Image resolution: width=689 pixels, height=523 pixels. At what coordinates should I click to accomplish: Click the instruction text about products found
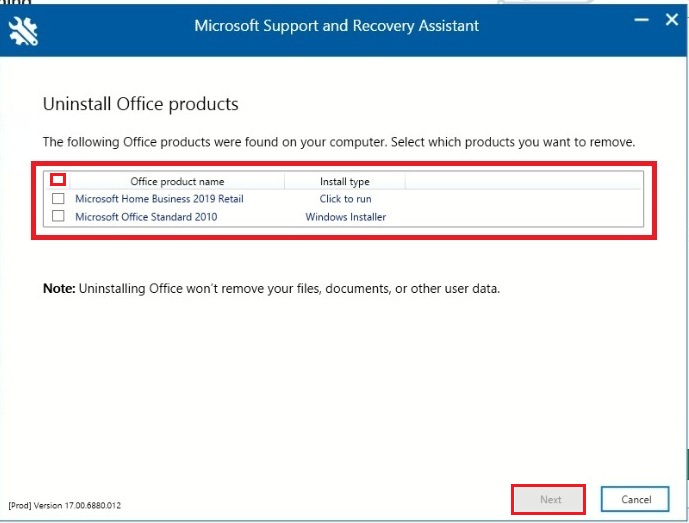click(338, 142)
